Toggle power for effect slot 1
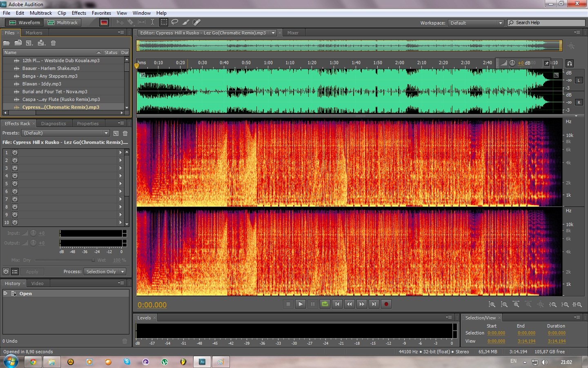This screenshot has height=368, width=588. coord(15,152)
